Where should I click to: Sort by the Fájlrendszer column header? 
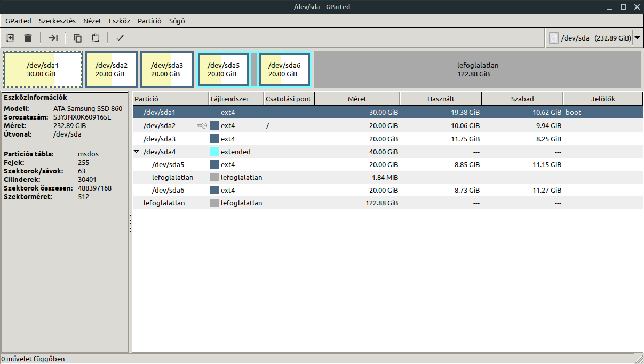tap(236, 99)
